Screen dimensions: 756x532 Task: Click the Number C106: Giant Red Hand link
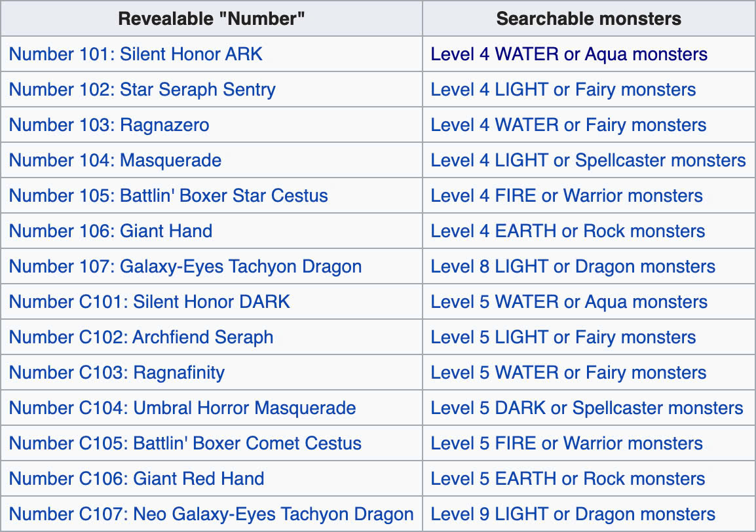136,478
